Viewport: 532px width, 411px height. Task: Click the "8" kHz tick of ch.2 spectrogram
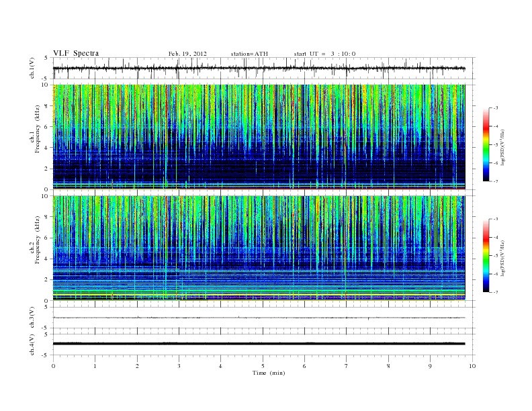(46, 217)
